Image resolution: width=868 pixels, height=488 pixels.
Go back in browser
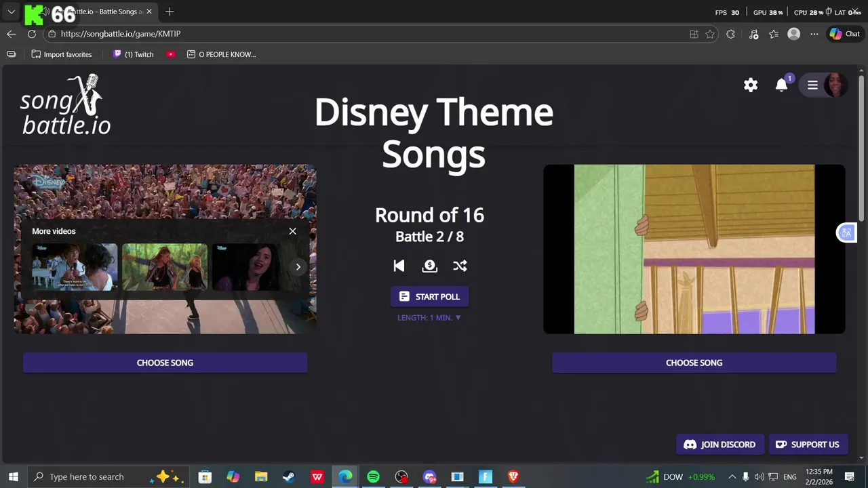(x=12, y=34)
